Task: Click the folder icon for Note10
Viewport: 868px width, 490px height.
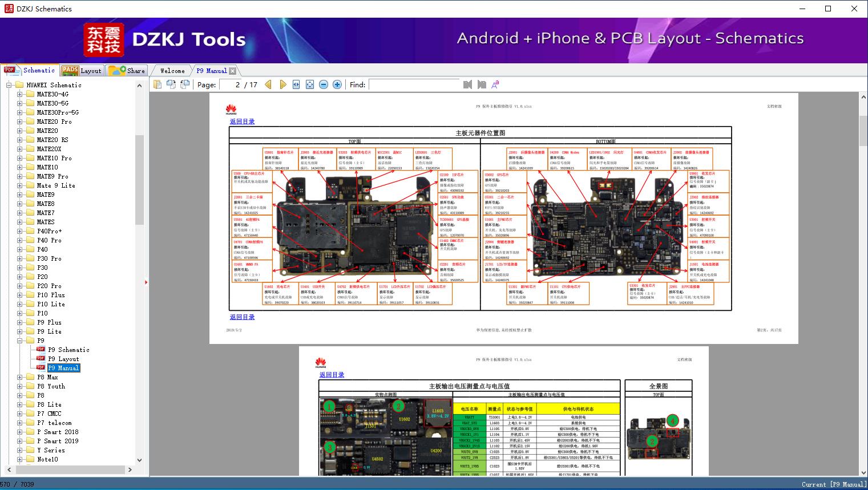Action: coord(30,459)
